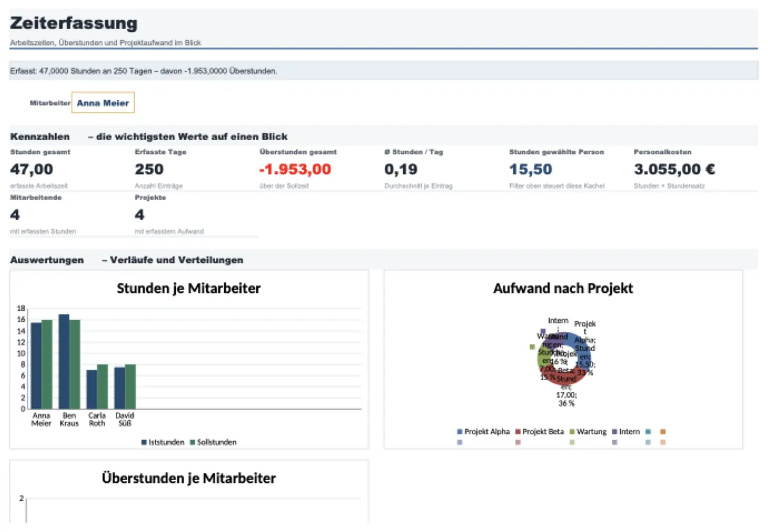
Task: Select the Überstunden je Mitarbeiter chart title
Action: pyautogui.click(x=189, y=478)
